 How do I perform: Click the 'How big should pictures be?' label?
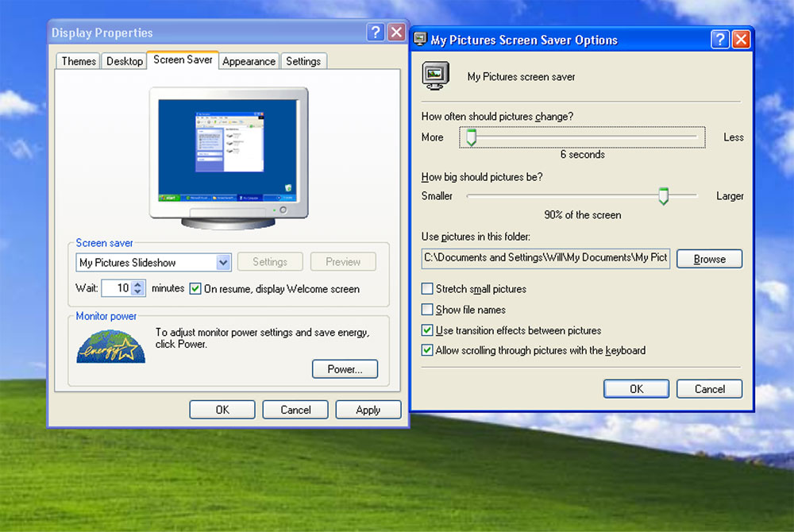[x=482, y=176]
